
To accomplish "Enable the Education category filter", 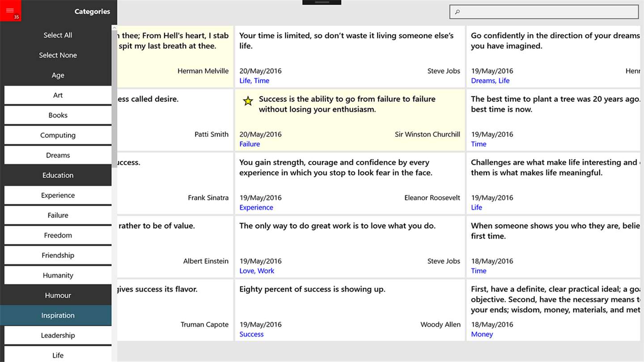I will point(58,175).
